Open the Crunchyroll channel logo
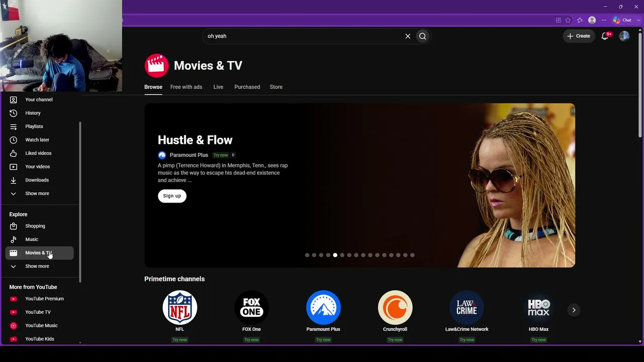This screenshot has height=362, width=644. pyautogui.click(x=395, y=307)
